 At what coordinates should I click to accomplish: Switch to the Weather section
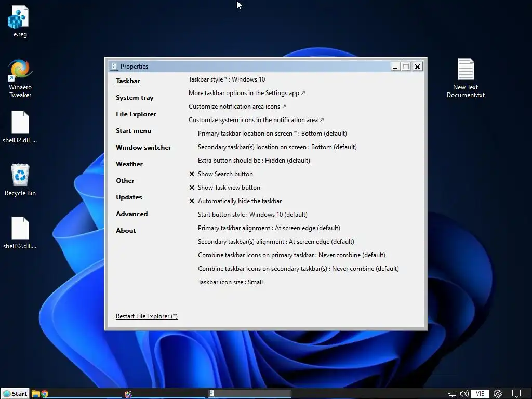coord(129,164)
